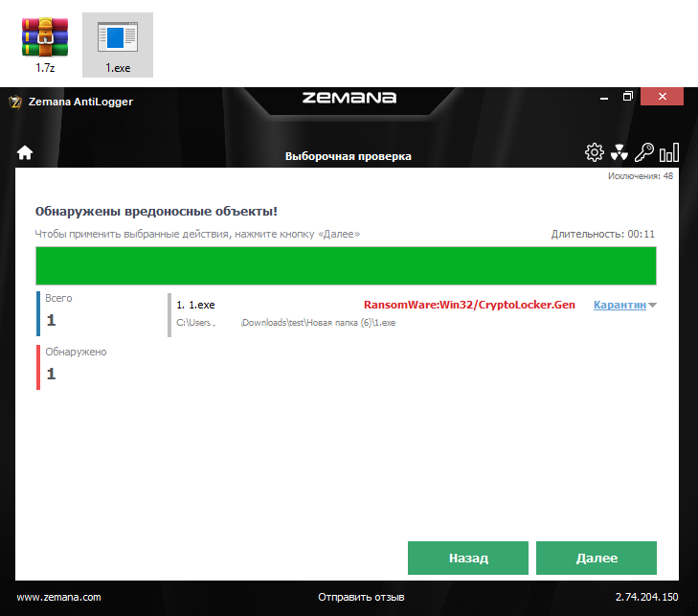Click Отправить отзыв feedback link
698x616 pixels.
(x=361, y=597)
